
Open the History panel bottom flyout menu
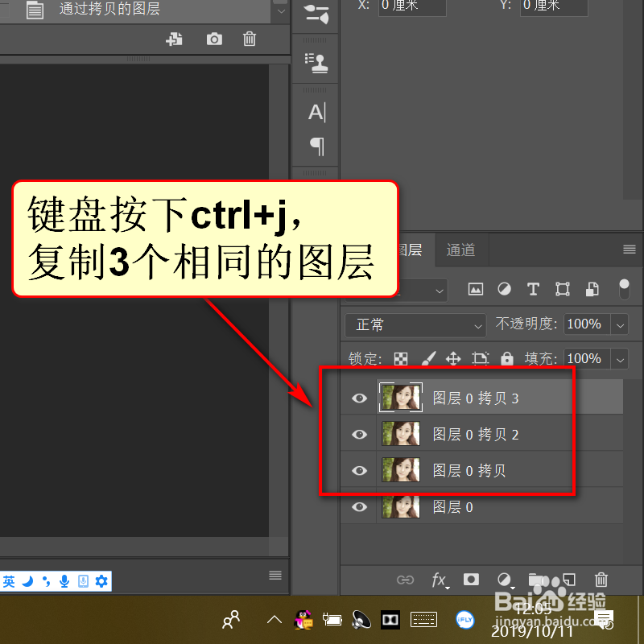pyautogui.click(x=275, y=575)
